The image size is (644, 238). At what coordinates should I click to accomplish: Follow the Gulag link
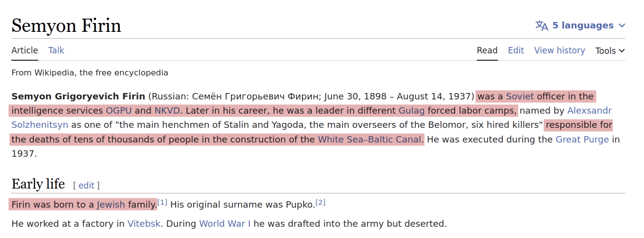click(412, 110)
